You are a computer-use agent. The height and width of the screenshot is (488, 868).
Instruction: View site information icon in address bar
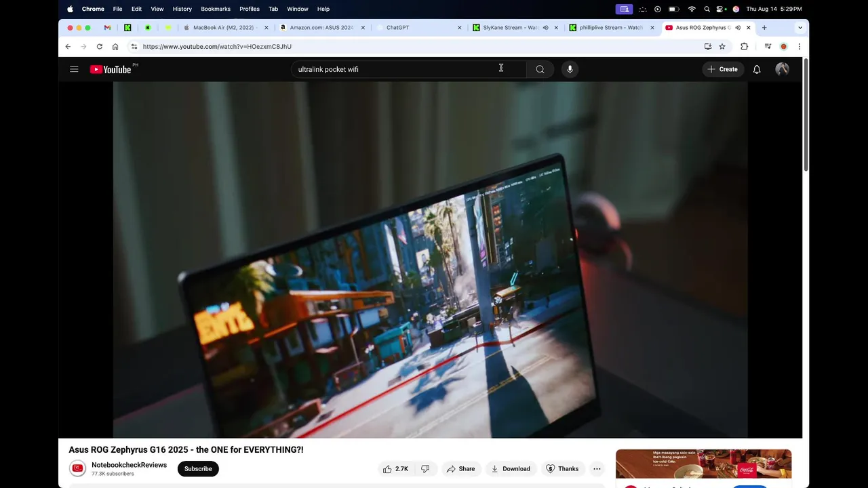(134, 47)
